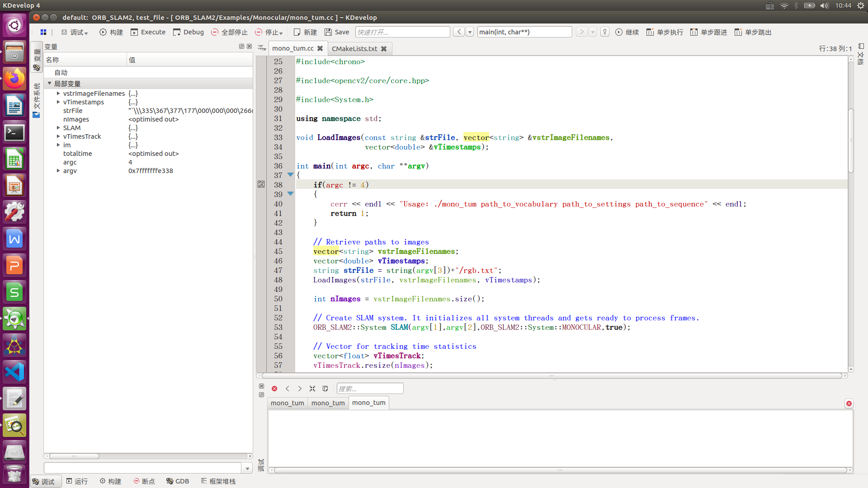
Task: Click the 名称 column header
Action: click(x=85, y=60)
